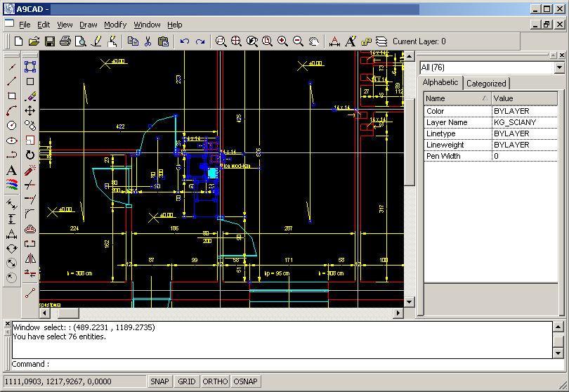
Task: Create a new drawing with New icon
Action: click(x=18, y=41)
